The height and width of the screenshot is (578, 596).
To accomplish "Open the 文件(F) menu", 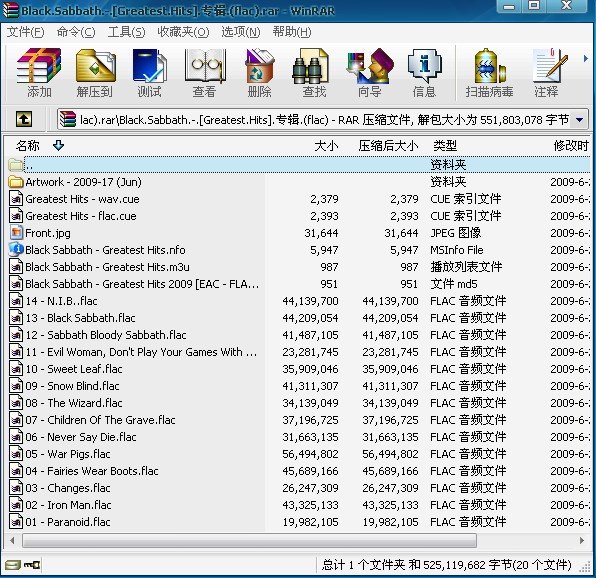I will coord(25,32).
